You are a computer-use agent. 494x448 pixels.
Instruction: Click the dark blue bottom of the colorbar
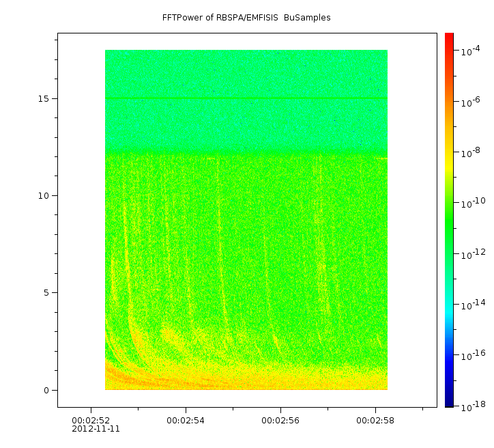pyautogui.click(x=449, y=402)
